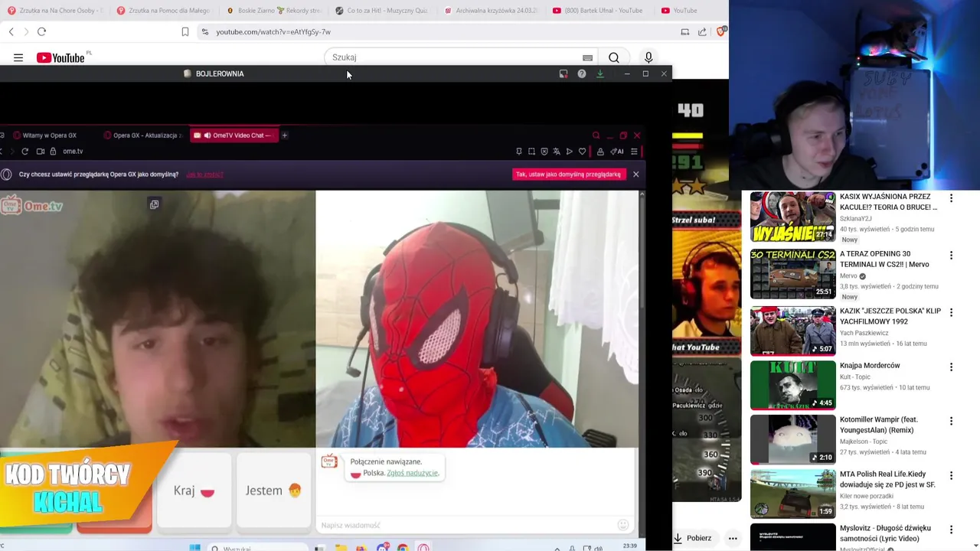Switch to Zrzutka na Pomoc dla Małego tab

point(164,11)
